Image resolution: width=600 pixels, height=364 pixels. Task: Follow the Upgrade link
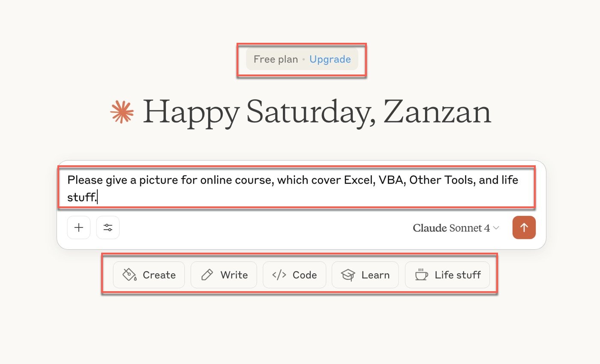330,59
